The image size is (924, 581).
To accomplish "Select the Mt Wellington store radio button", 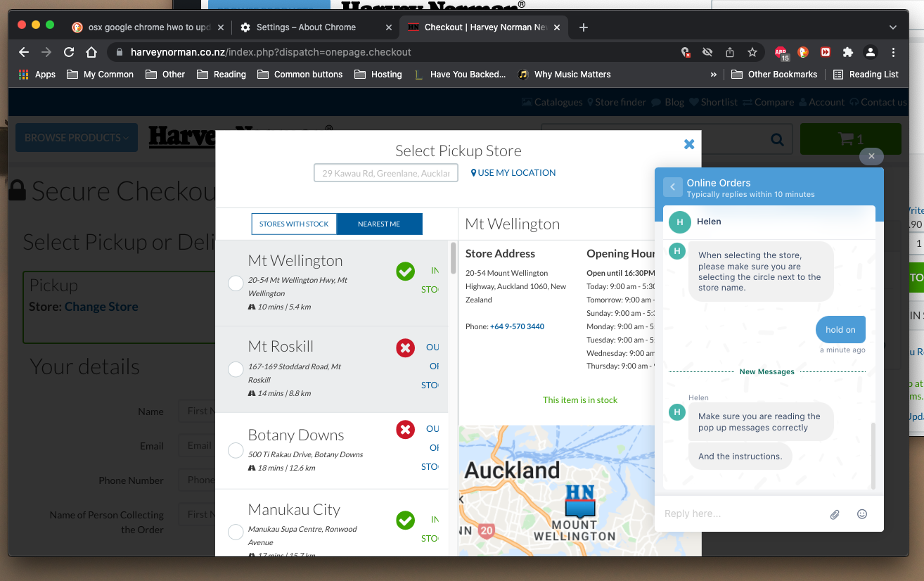I will click(x=236, y=283).
